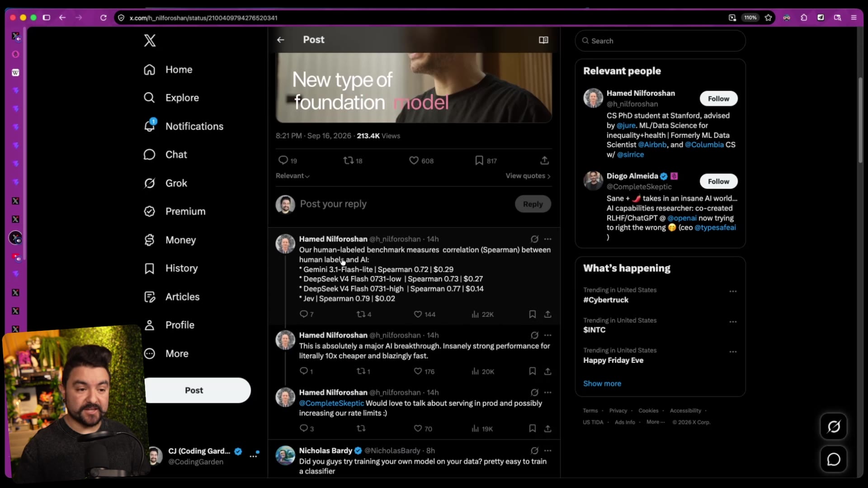Bookmark page with browser star icon
Viewport: 868px width, 488px height.
[x=768, y=18]
